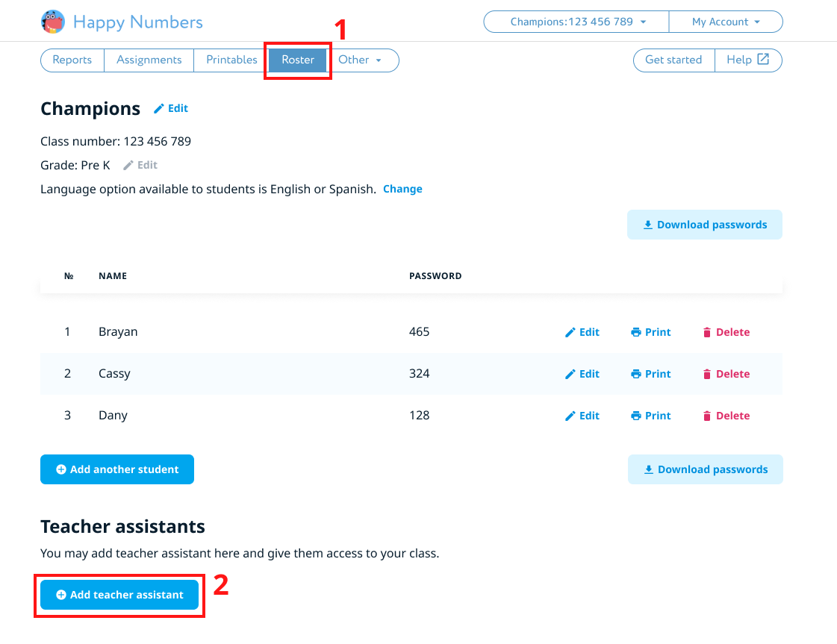Expand the Other menu dropdown
This screenshot has height=644, width=837.
click(360, 60)
